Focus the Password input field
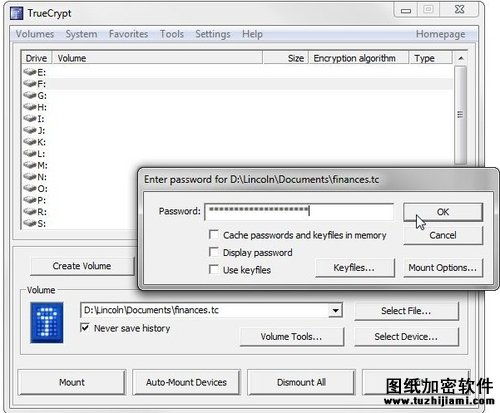The height and width of the screenshot is (413, 500). tap(299, 211)
